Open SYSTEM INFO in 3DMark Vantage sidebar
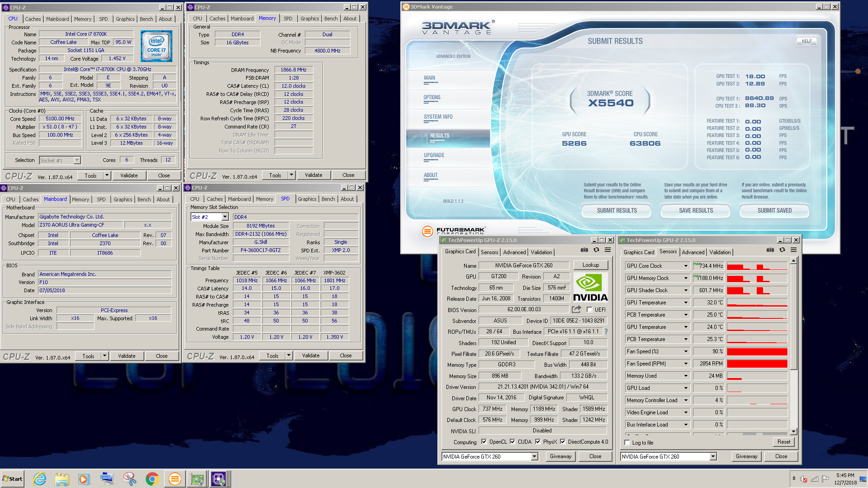The image size is (868, 488). click(438, 117)
